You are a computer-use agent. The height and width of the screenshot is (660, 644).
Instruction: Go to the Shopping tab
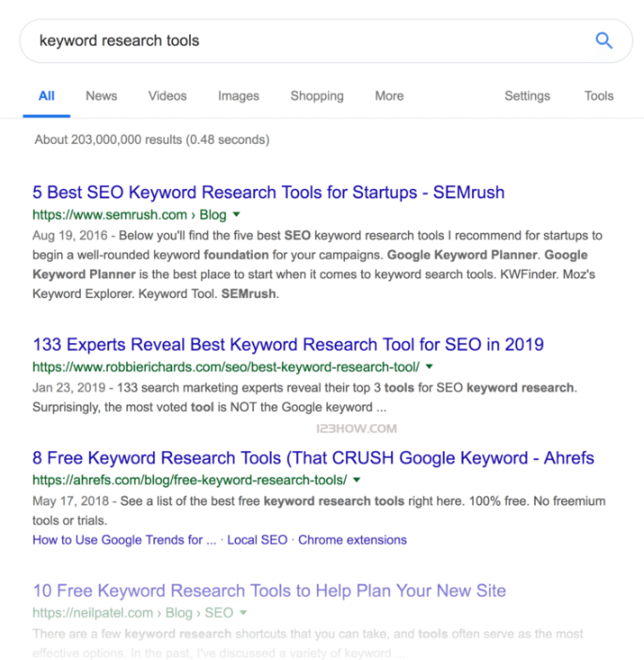coord(317,96)
